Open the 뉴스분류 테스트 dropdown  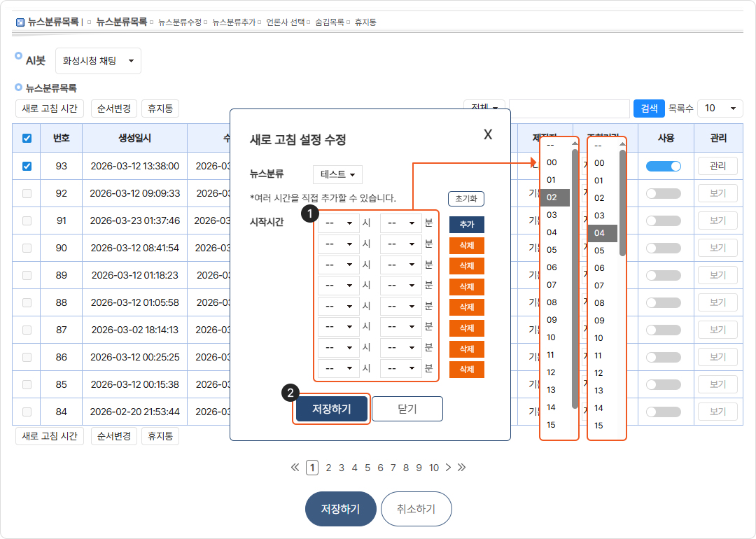tap(337, 174)
